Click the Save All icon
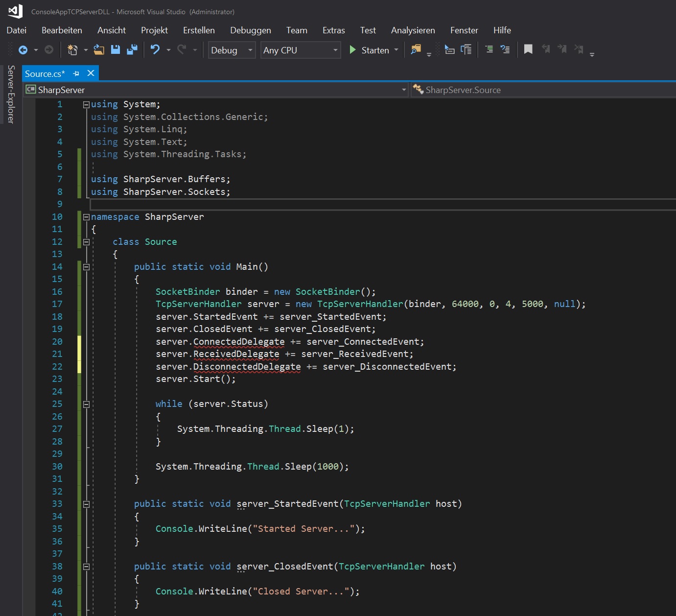676x616 pixels. pyautogui.click(x=132, y=50)
